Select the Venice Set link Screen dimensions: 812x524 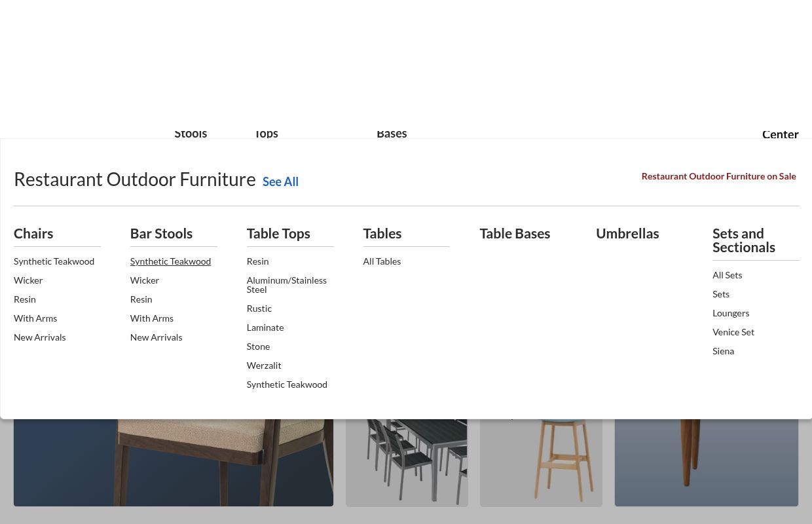(x=733, y=331)
